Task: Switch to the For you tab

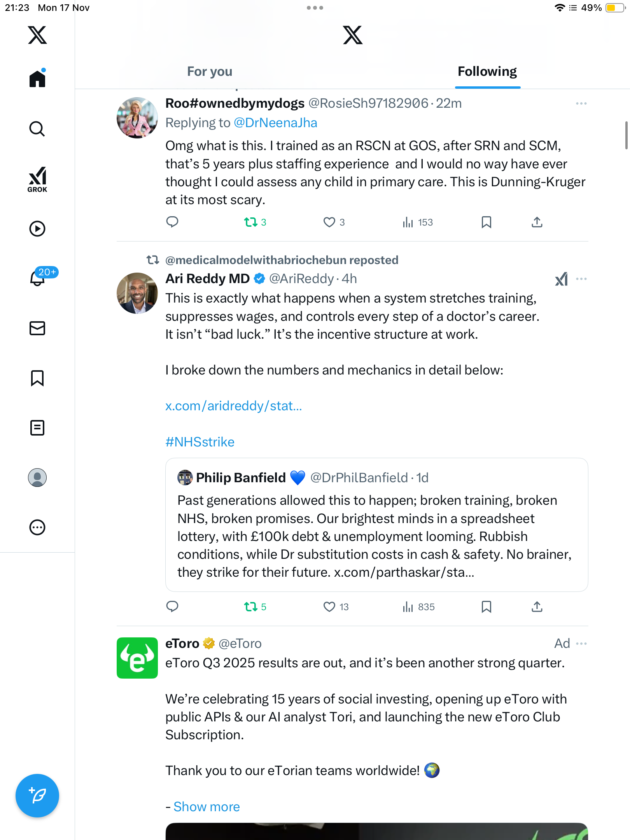Action: click(210, 72)
